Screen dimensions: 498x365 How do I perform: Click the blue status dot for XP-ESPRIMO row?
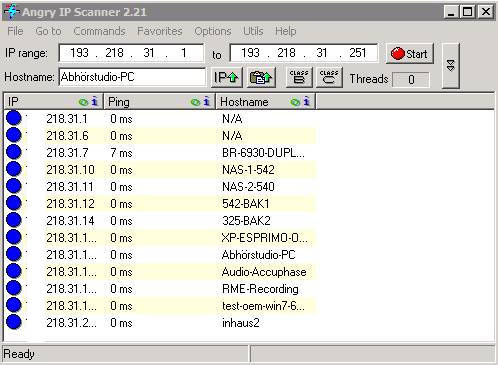tap(14, 237)
